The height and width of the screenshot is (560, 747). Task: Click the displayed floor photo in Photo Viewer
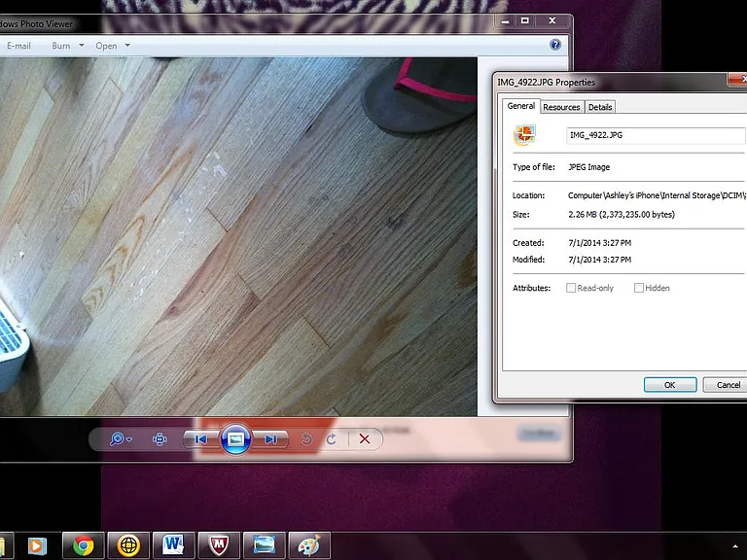point(238,236)
